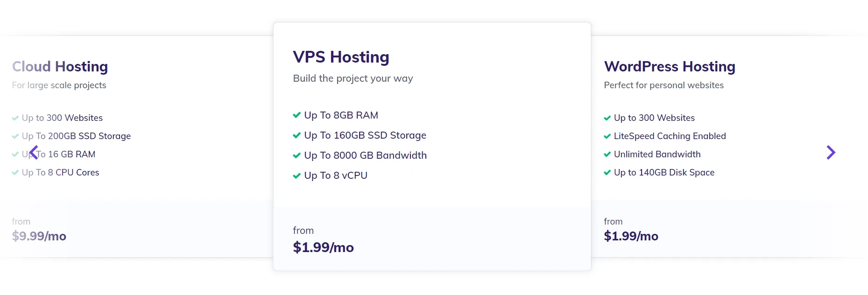This screenshot has width=868, height=295.
Task: Click the $9.99/mo price on Cloud Hosting
Action: 39,236
